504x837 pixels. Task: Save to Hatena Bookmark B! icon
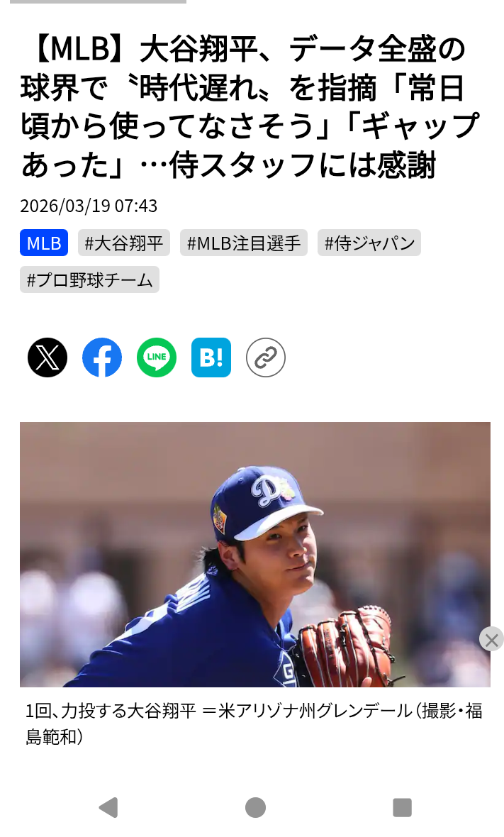click(x=211, y=357)
